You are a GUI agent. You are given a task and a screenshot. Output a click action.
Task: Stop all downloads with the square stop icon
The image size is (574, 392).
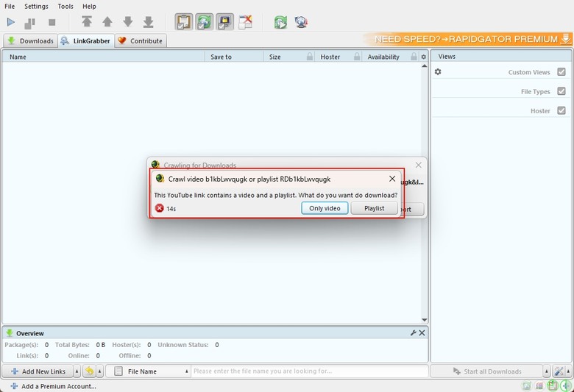(x=52, y=22)
